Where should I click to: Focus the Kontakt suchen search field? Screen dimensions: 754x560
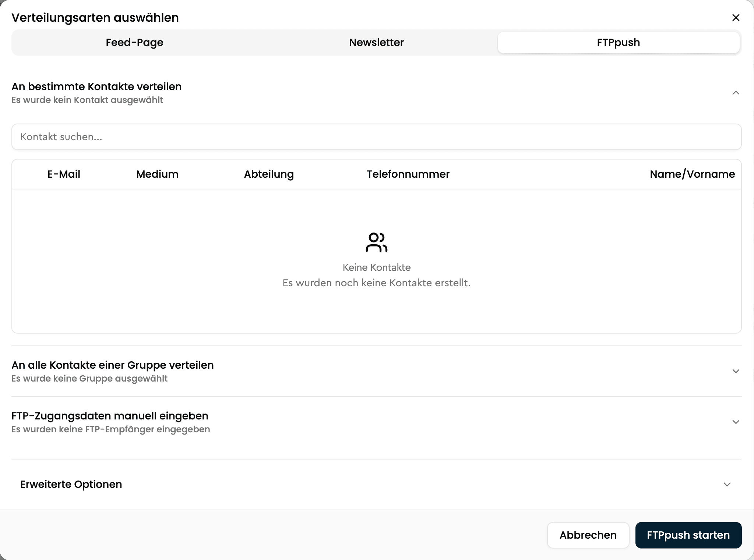tap(376, 137)
